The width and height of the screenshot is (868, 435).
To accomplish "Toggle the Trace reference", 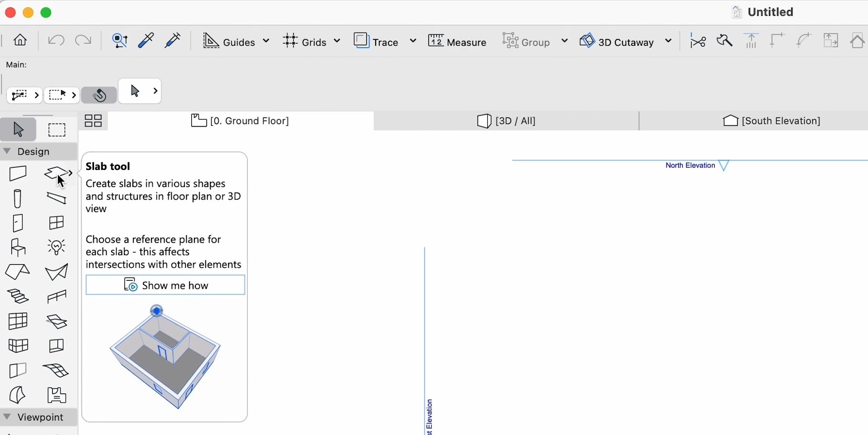I will point(377,42).
